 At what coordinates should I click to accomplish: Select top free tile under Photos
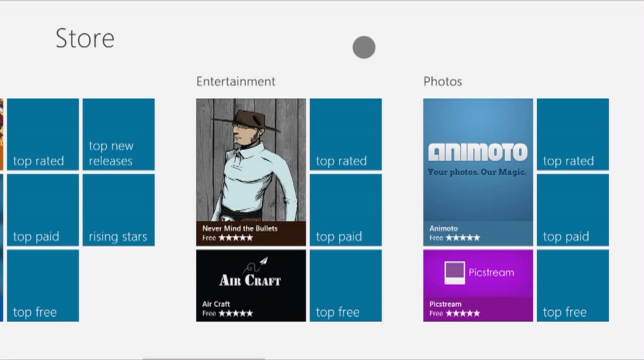click(x=572, y=286)
